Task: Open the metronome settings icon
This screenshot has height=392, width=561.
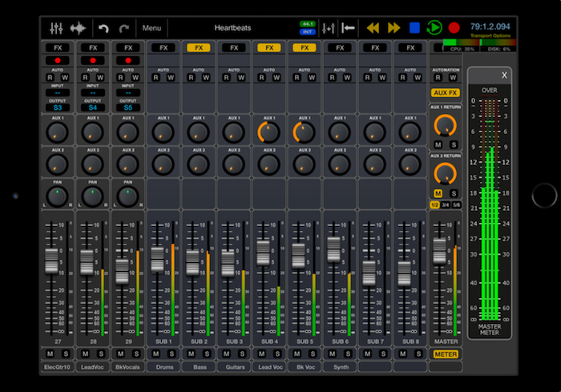Action: click(x=329, y=28)
